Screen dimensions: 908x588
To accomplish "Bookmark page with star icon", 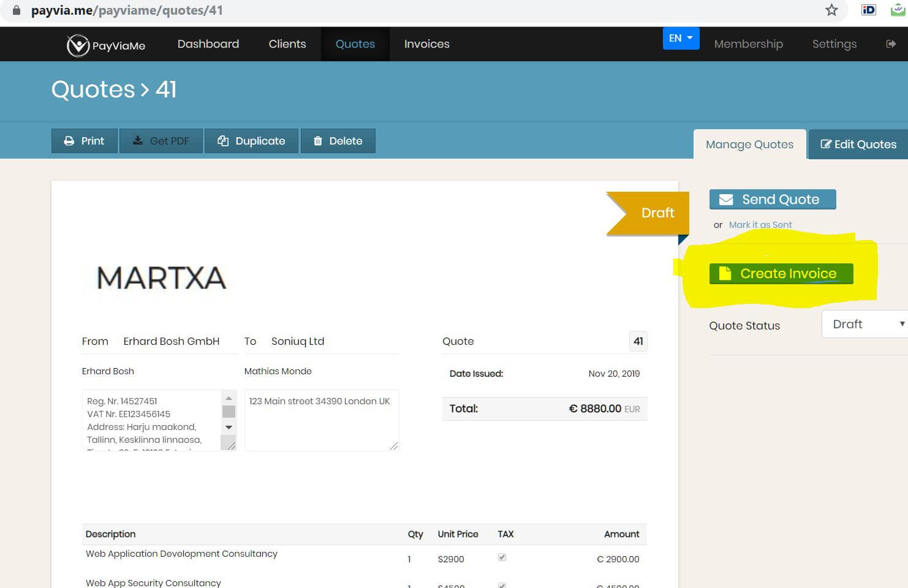I will point(831,10).
